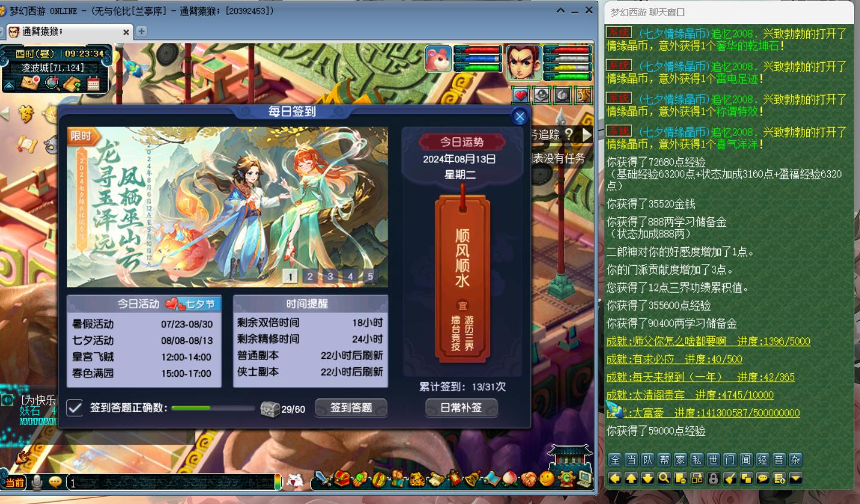Click the 春色满园 activity row
The image size is (860, 504).
[143, 373]
